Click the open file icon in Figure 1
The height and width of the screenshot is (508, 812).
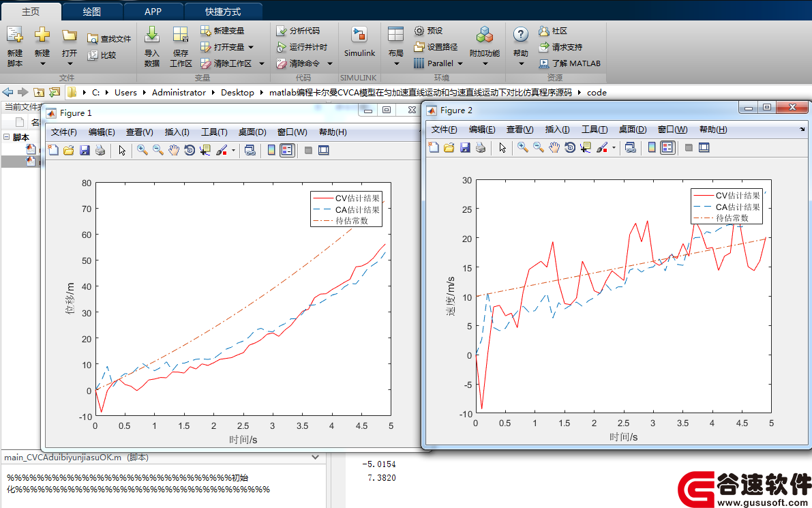click(x=68, y=150)
